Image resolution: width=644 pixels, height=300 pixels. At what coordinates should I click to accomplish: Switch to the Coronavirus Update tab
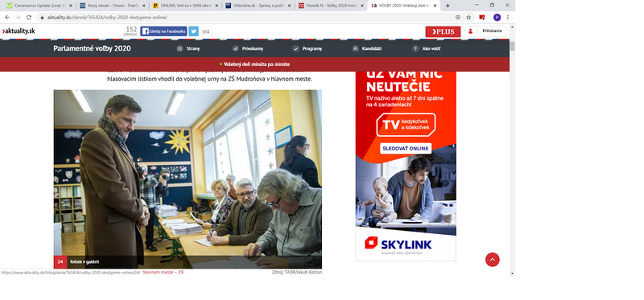click(x=39, y=6)
